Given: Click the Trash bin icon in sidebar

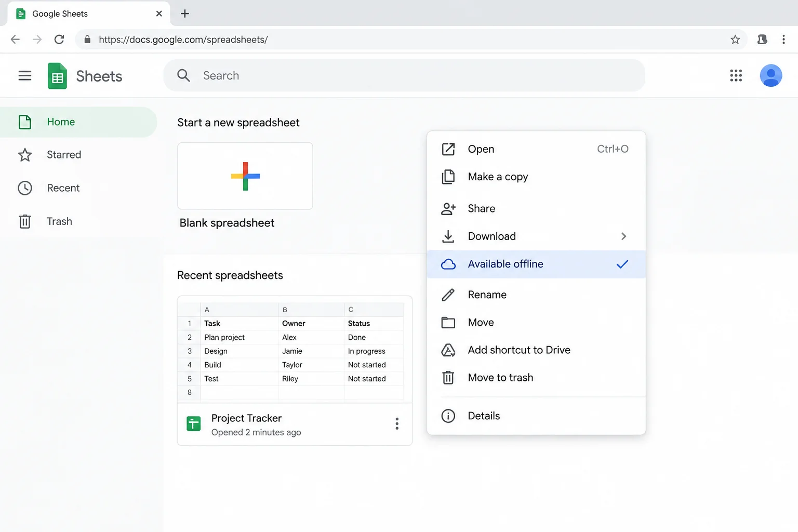Looking at the screenshot, I should point(25,221).
